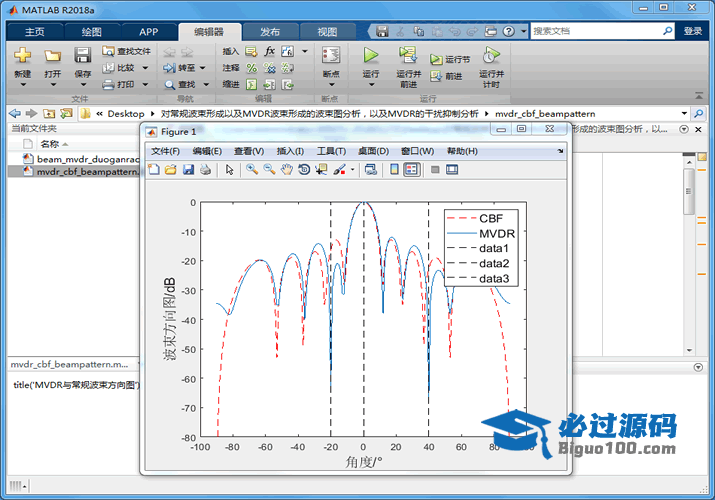Click the search magnifier at the end of the address bar
Image resolution: width=715 pixels, height=500 pixels.
[x=699, y=113]
